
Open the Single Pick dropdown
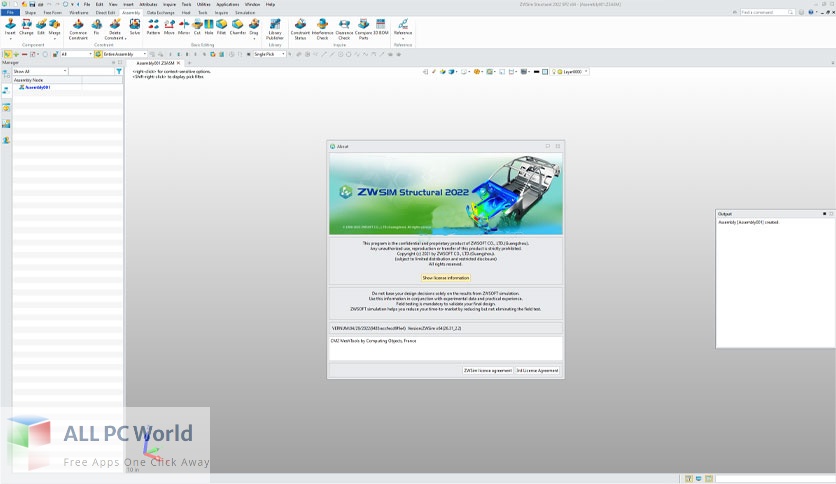pos(269,54)
